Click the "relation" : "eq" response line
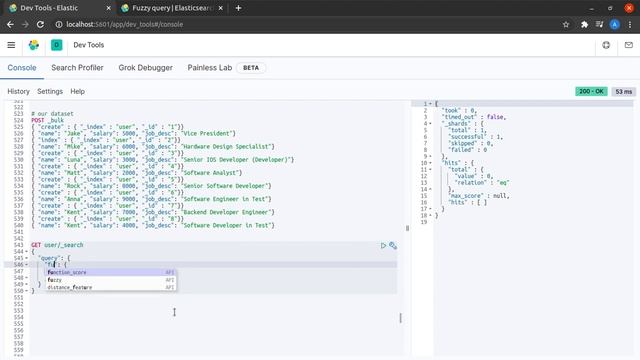Viewport: 640px width, 360px height. pyautogui.click(x=482, y=182)
